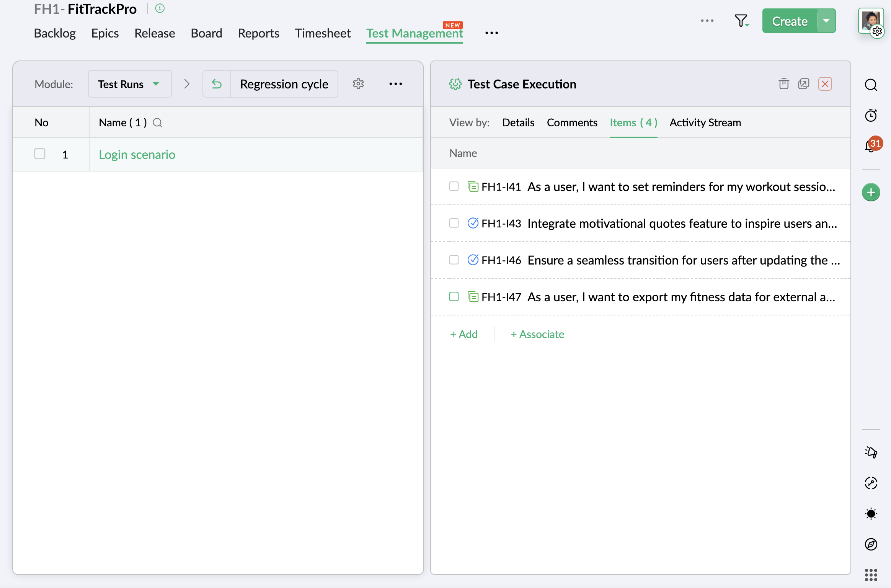This screenshot has width=891, height=588.
Task: Check the Login scenario row checkbox
Action: (x=40, y=154)
